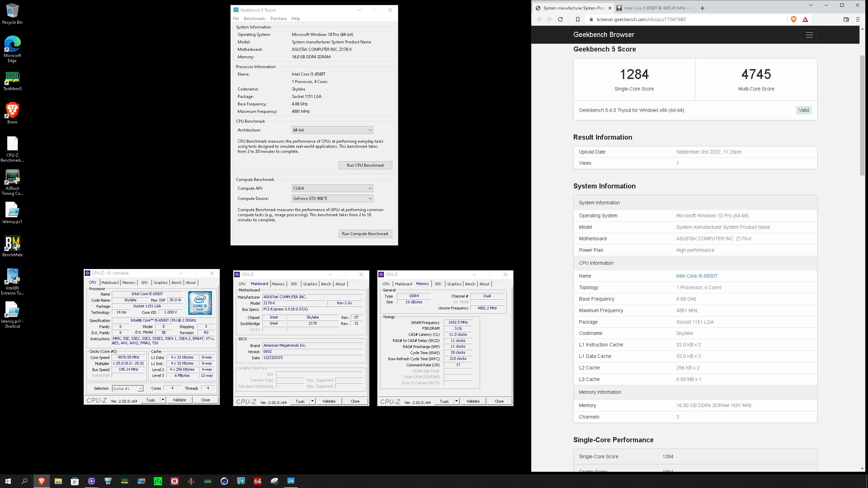
Task: Open Microsoft Edge desktop shortcut
Action: click(x=13, y=49)
